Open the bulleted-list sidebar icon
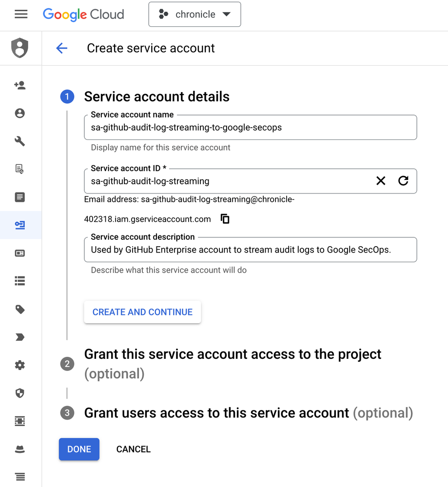Screen dimensions: 448x487 [x=20, y=281]
